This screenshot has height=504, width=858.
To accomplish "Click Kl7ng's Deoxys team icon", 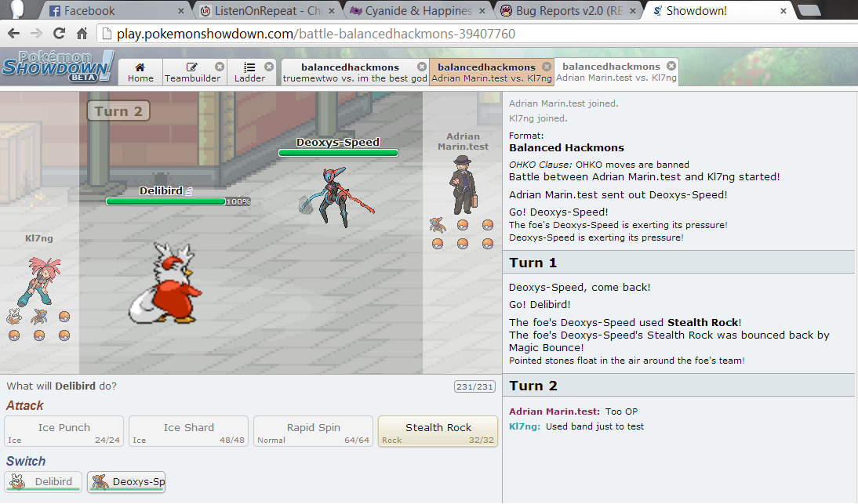I will point(39,317).
